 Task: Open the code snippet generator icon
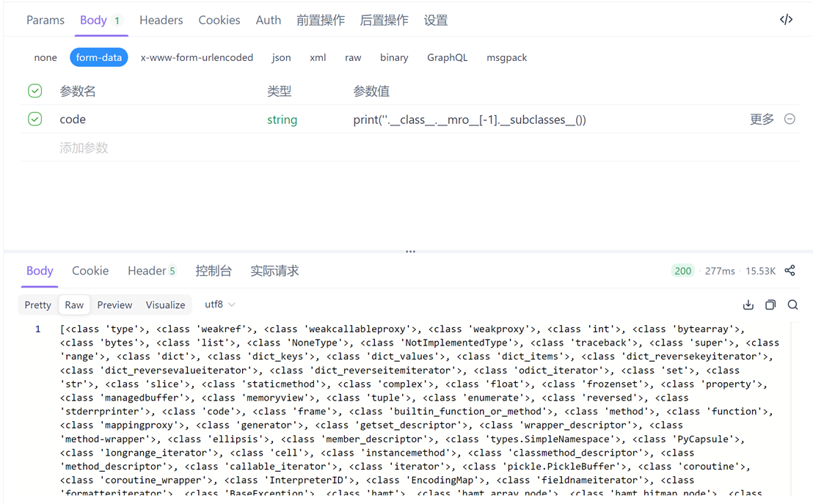coord(786,20)
